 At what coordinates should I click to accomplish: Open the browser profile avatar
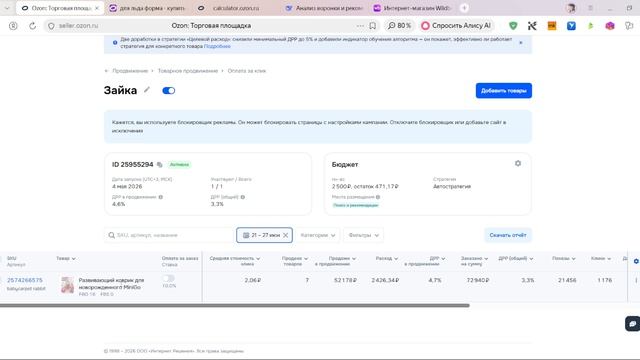(571, 8)
